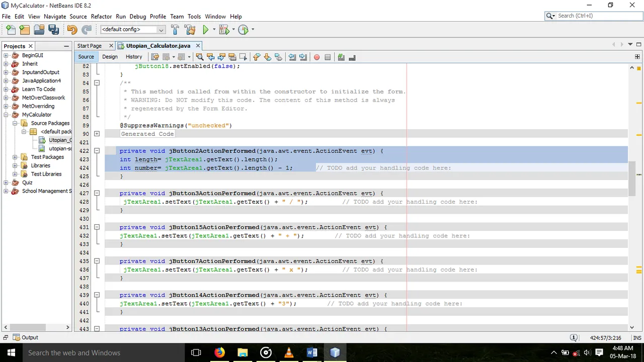Start Debug Project from the toolbar icon
The height and width of the screenshot is (362, 644).
click(223, 30)
